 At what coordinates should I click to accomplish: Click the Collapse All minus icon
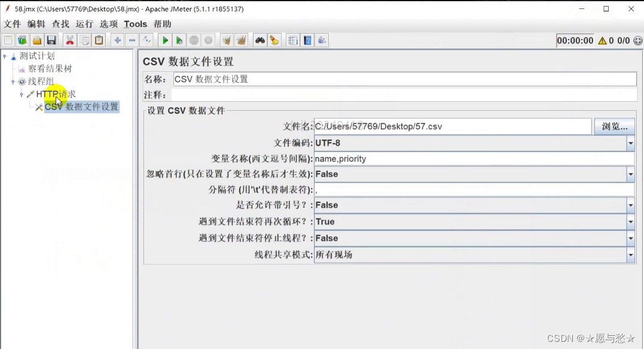pos(132,40)
